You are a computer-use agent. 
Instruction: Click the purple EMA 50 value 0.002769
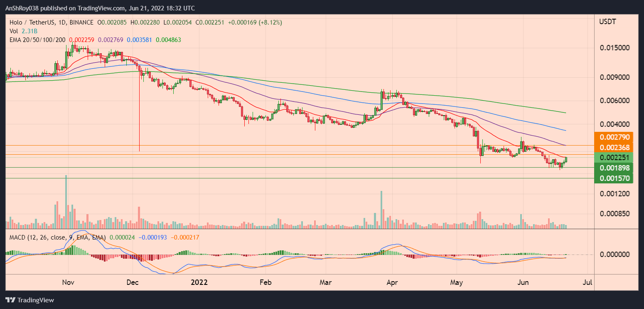[x=111, y=40]
